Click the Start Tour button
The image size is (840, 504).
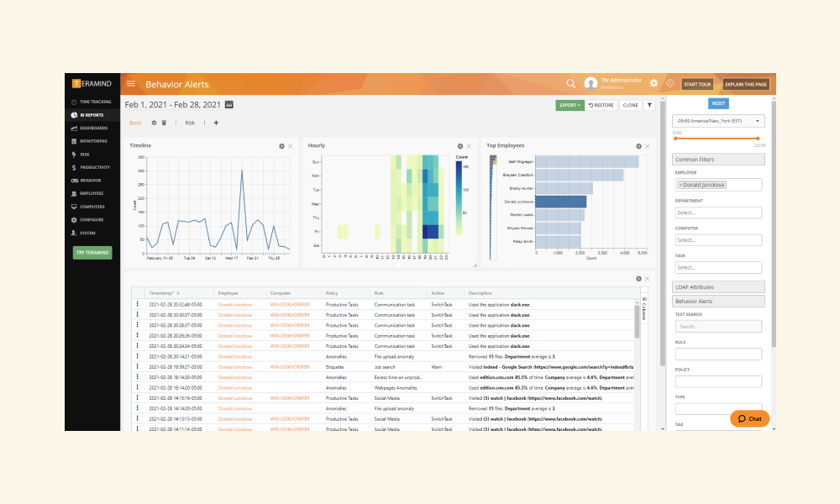[x=697, y=84]
